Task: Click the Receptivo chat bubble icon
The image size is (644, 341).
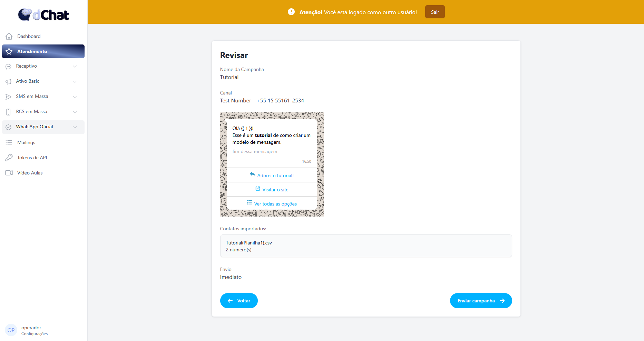Action: click(x=9, y=66)
